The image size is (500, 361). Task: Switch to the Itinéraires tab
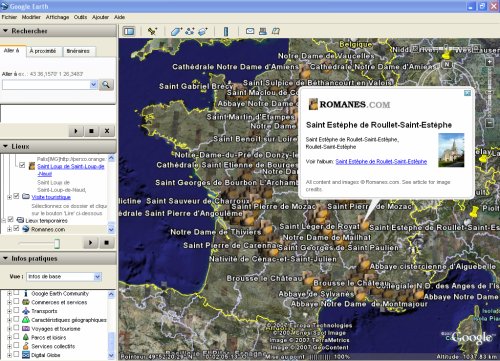[x=78, y=51]
